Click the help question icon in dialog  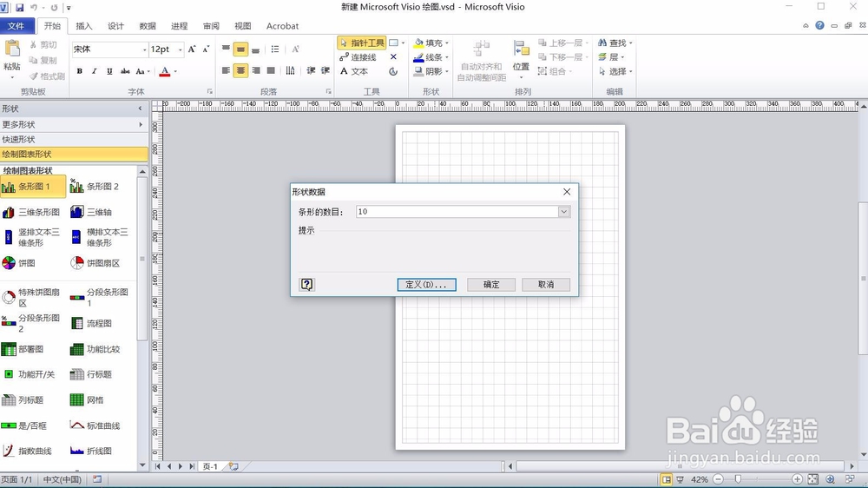[x=306, y=284]
